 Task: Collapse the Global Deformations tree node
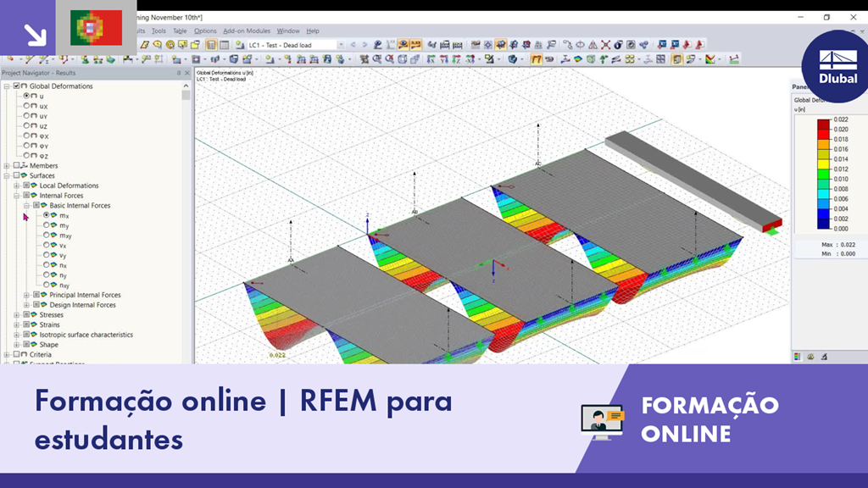(7, 86)
